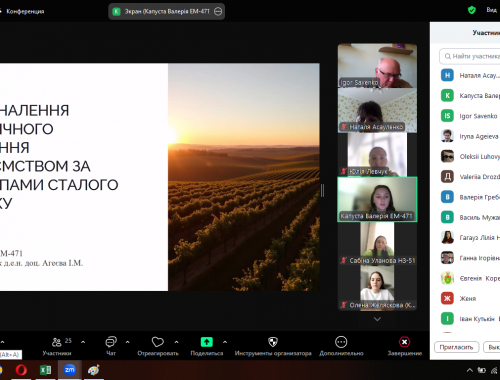Image resolution: width=500 pixels, height=380 pixels.
Task: Select Наталя Асауленко video thumbnail
Action: point(377,110)
